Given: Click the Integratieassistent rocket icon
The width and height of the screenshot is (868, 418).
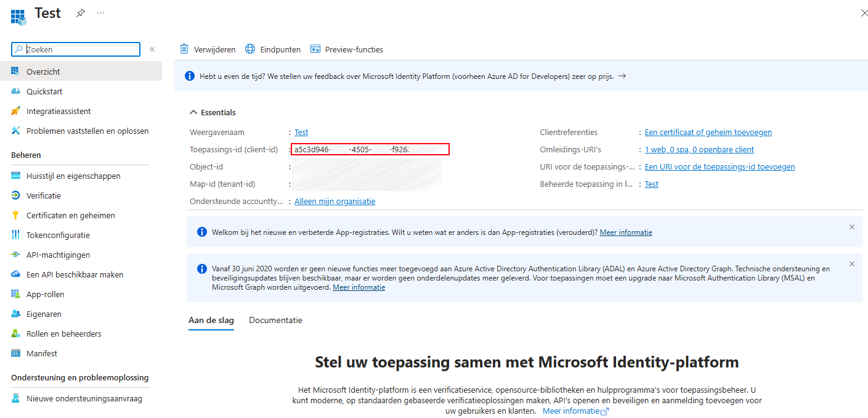Looking at the screenshot, I should pyautogui.click(x=16, y=111).
